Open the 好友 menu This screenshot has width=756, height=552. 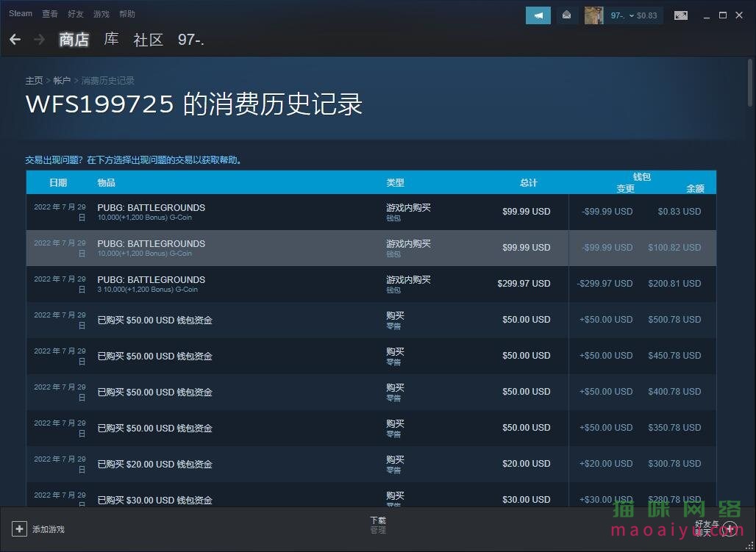(x=75, y=13)
